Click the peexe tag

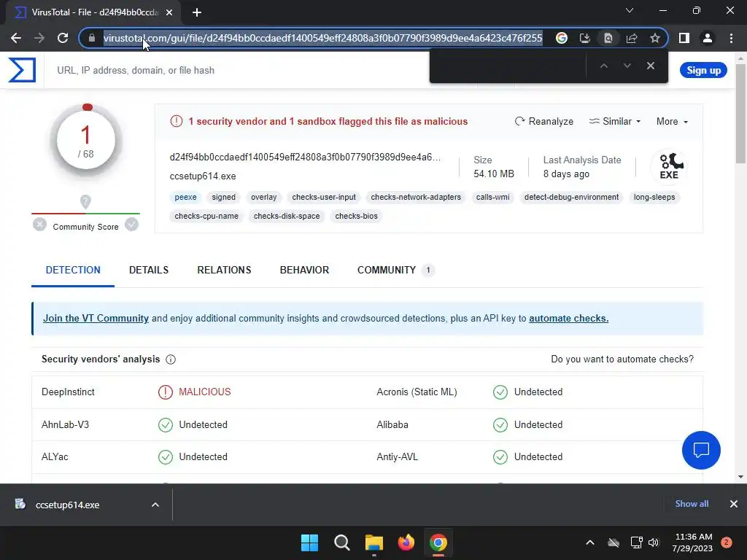[185, 197]
